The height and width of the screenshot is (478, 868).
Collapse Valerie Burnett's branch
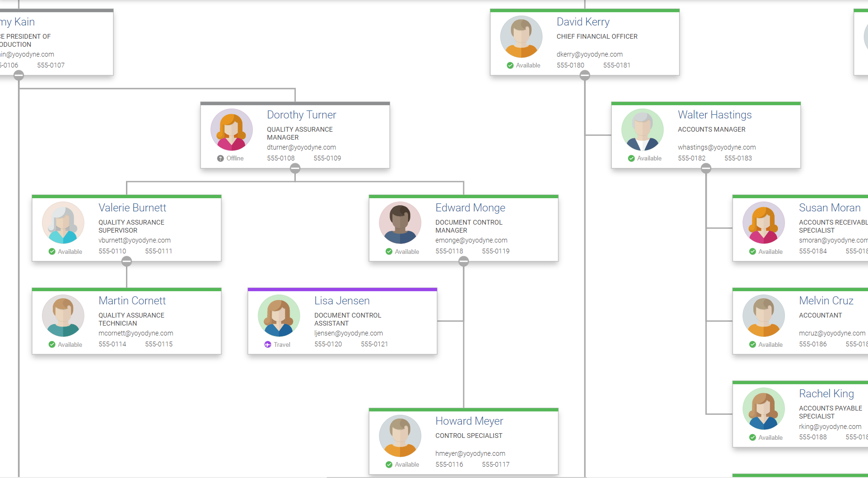(x=127, y=261)
